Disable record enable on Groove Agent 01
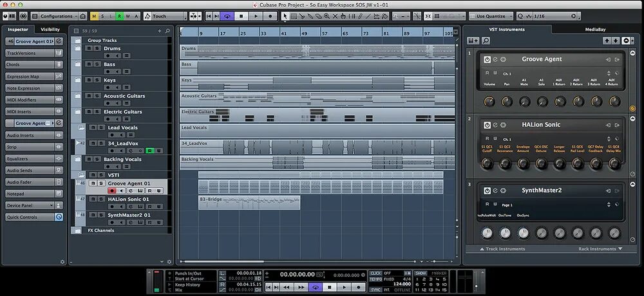This screenshot has width=644, height=296. [x=111, y=191]
